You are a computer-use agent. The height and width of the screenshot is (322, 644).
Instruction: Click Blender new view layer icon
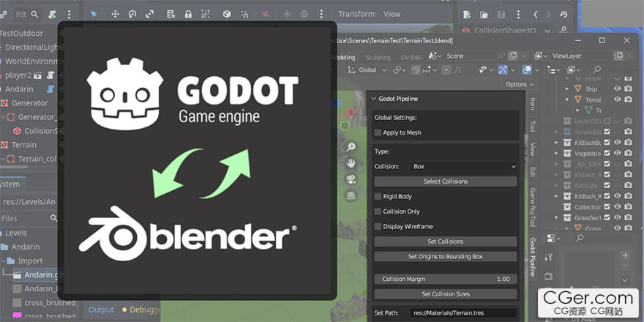[x=618, y=56]
